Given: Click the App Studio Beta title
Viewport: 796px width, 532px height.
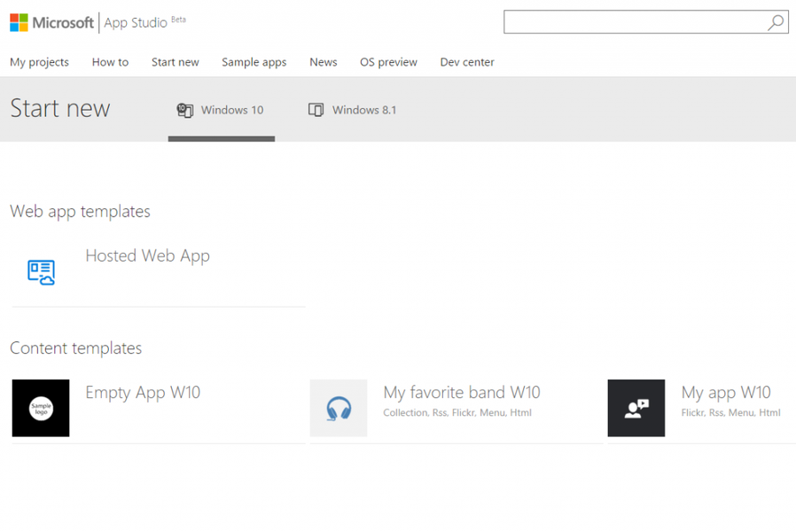Looking at the screenshot, I should [x=145, y=22].
